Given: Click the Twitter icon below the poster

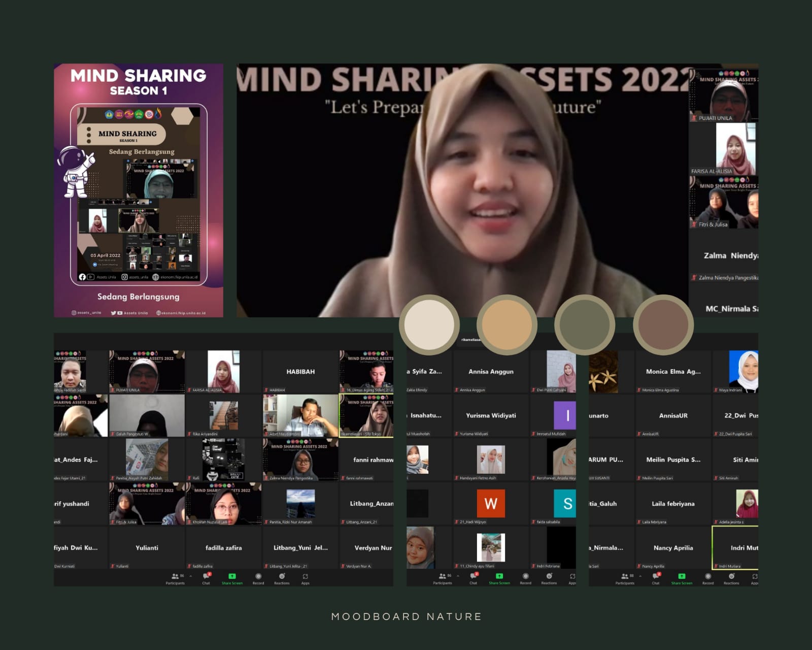Looking at the screenshot, I should tap(114, 313).
